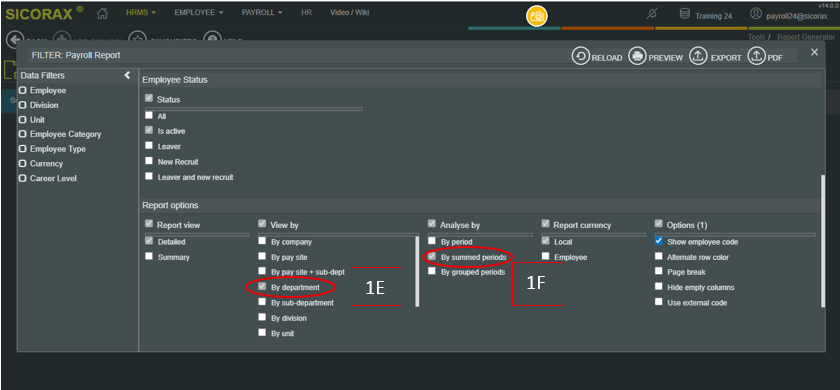Check the By division checkbox
This screenshot has height=390, width=840.
262,317
